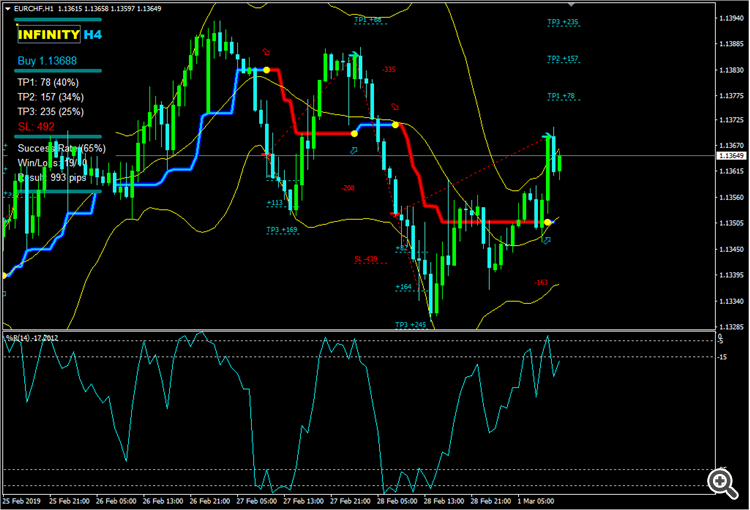Click the 1 Mar 05:00 time label
750x510 pixels.
(x=536, y=501)
